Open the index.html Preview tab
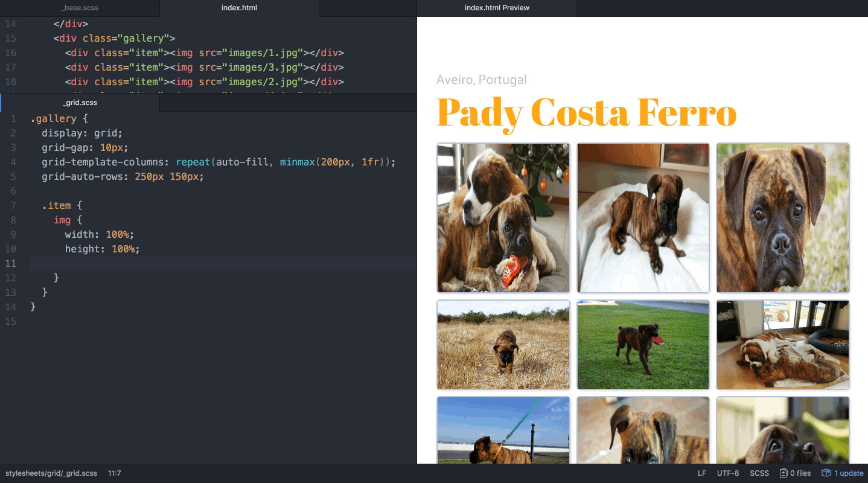Screen dimensions: 868x483 tap(497, 8)
